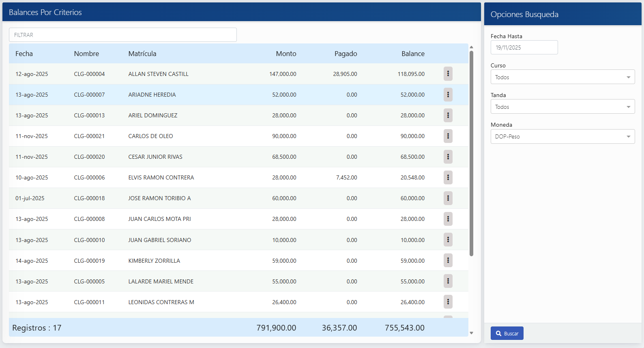Click the table's vertical scrollbar thumb
Screen dimensions: 644x348
point(471,153)
